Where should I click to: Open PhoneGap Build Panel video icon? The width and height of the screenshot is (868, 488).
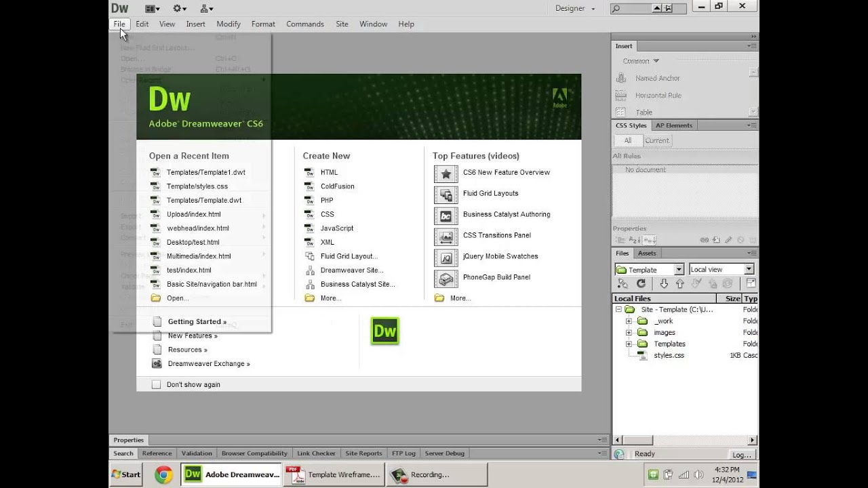point(446,278)
